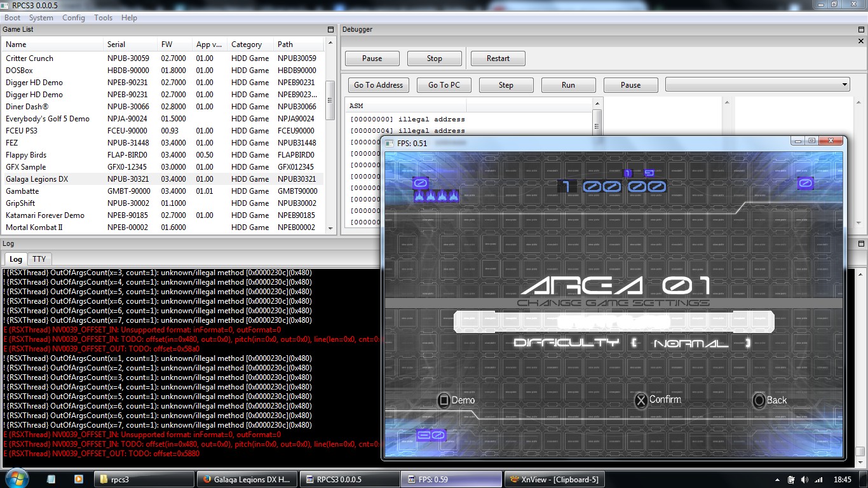Switch to the TTY log tab
Screen dimensions: 868x488
[x=39, y=259]
